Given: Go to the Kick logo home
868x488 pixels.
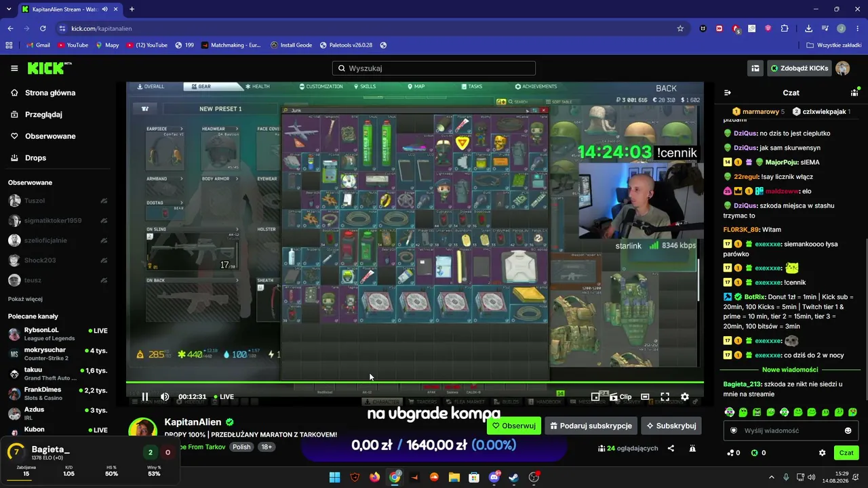Looking at the screenshot, I should pyautogui.click(x=50, y=68).
